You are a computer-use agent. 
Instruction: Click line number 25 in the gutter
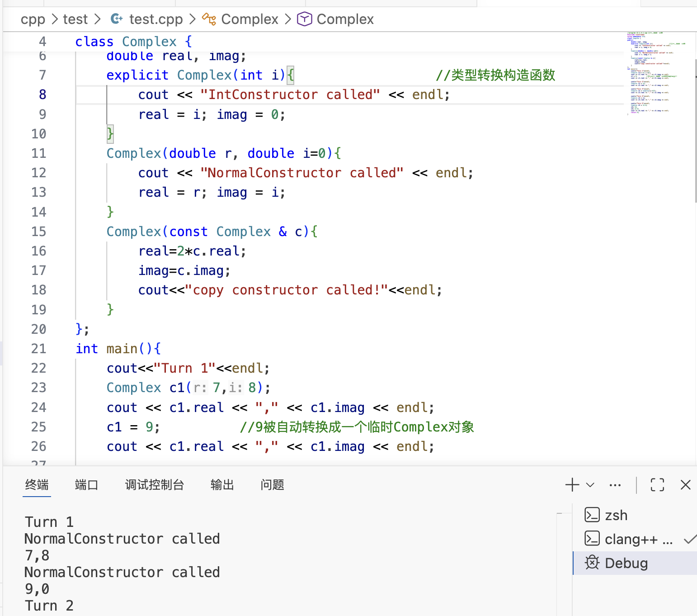pos(38,426)
